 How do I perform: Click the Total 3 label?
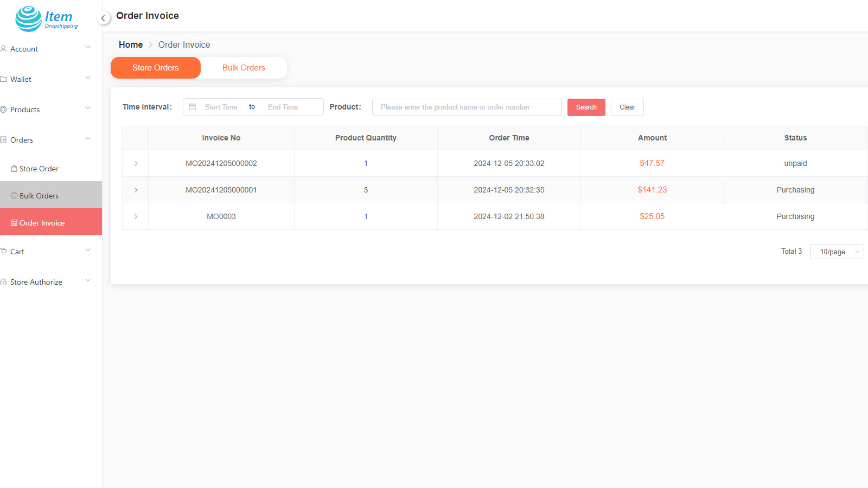click(x=792, y=251)
